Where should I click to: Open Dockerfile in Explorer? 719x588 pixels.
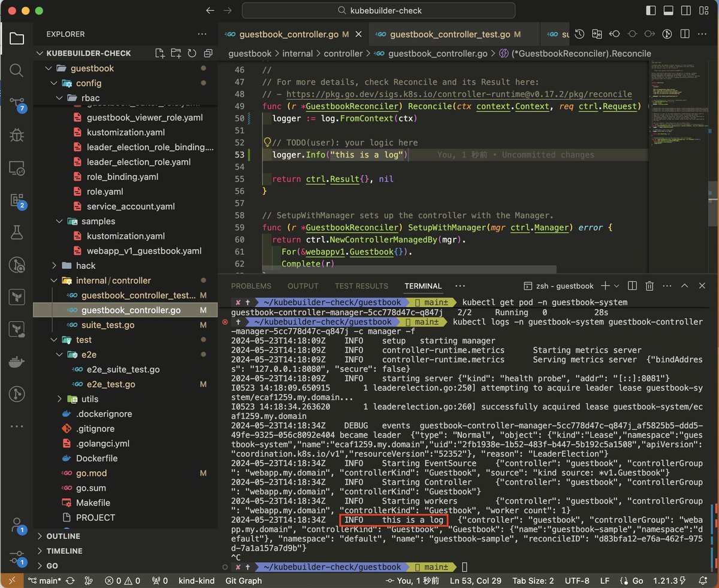96,458
